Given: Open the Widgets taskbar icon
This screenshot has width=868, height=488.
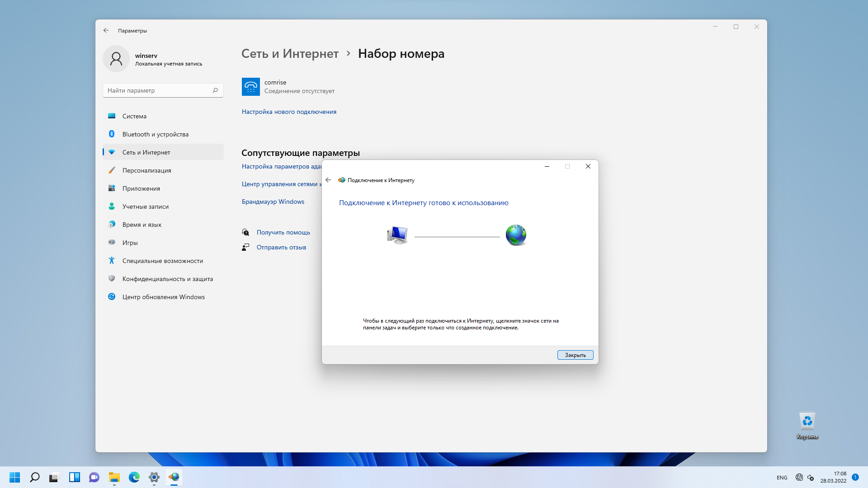Looking at the screenshot, I should tap(75, 477).
